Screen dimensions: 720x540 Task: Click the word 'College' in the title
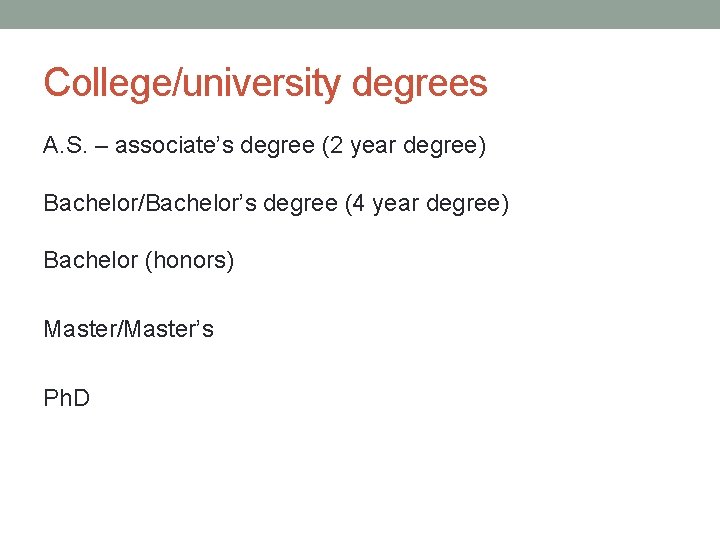[108, 83]
